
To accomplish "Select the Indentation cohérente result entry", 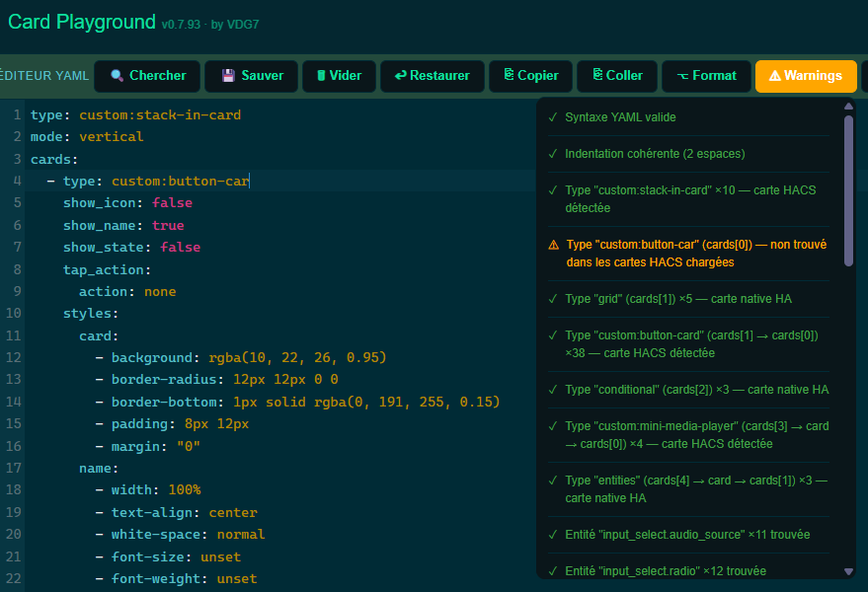I will [x=655, y=154].
